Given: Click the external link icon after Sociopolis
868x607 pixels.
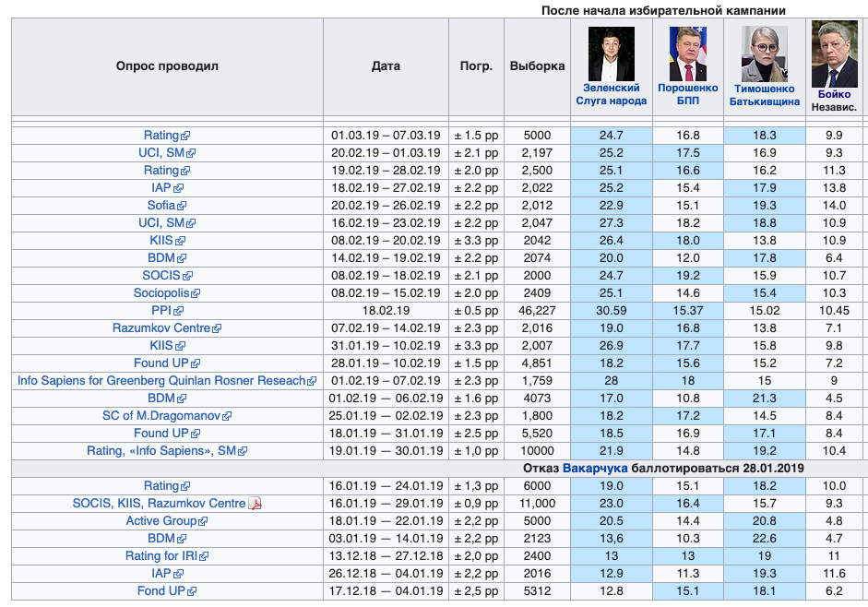Looking at the screenshot, I should tap(195, 293).
